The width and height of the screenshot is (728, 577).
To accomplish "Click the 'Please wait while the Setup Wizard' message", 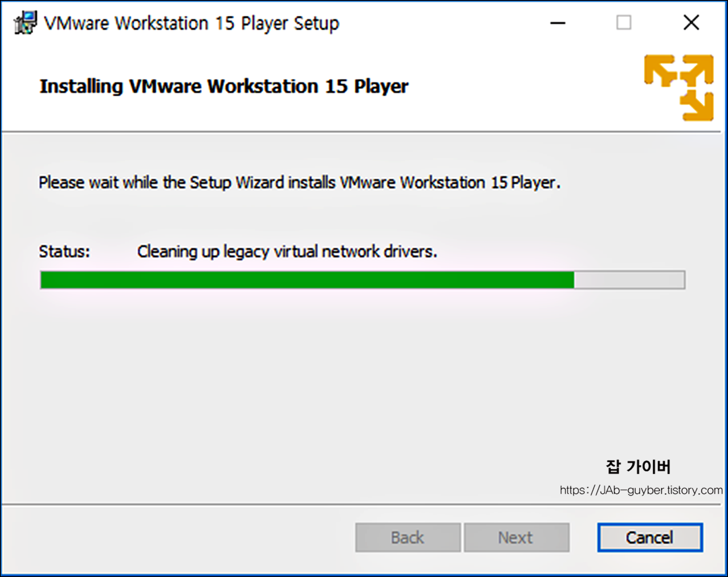I will (299, 182).
